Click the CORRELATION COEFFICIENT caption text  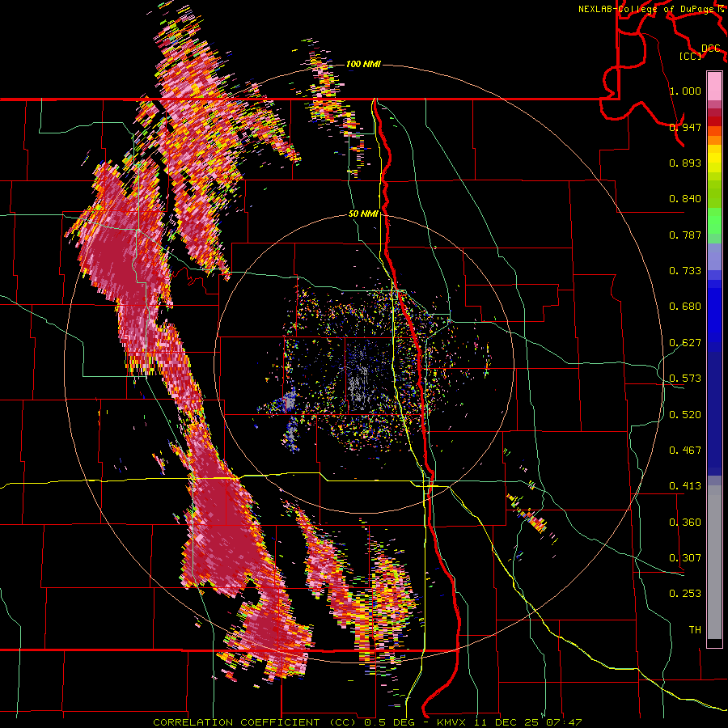click(x=236, y=722)
